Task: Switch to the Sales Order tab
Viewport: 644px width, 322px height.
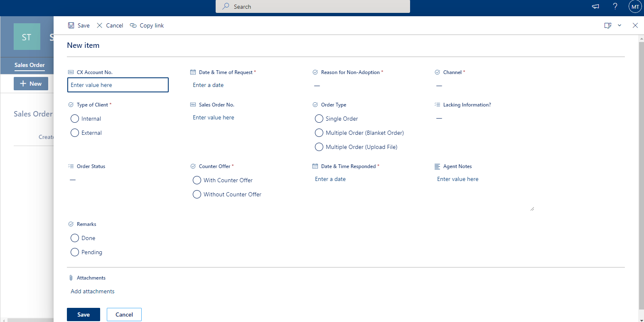Action: (29, 65)
